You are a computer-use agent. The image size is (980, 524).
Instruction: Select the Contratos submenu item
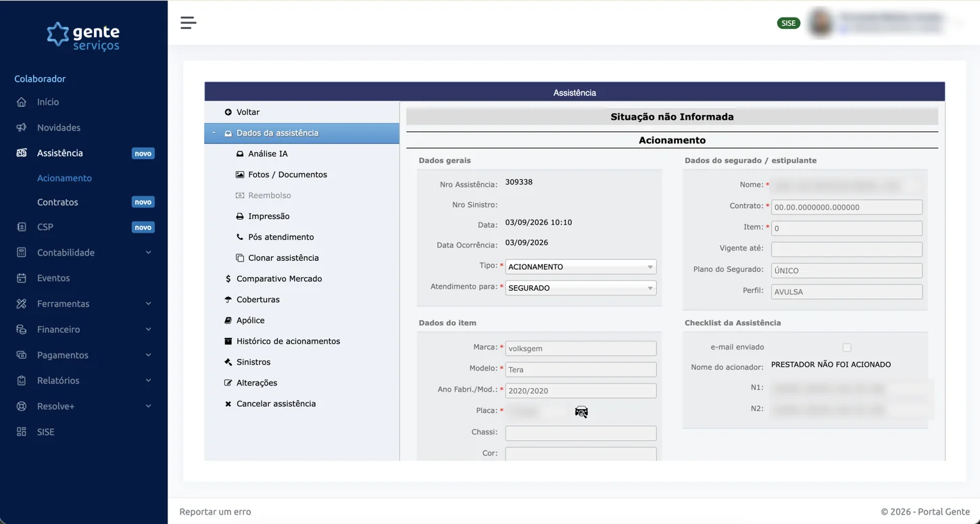[x=57, y=202]
